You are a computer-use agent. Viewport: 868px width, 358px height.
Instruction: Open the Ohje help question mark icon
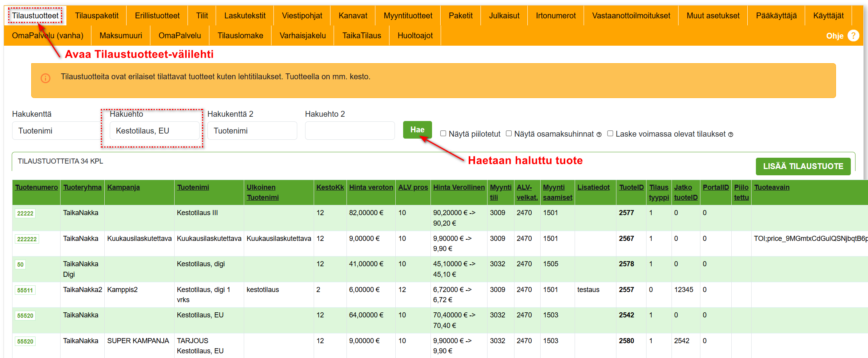tap(853, 36)
